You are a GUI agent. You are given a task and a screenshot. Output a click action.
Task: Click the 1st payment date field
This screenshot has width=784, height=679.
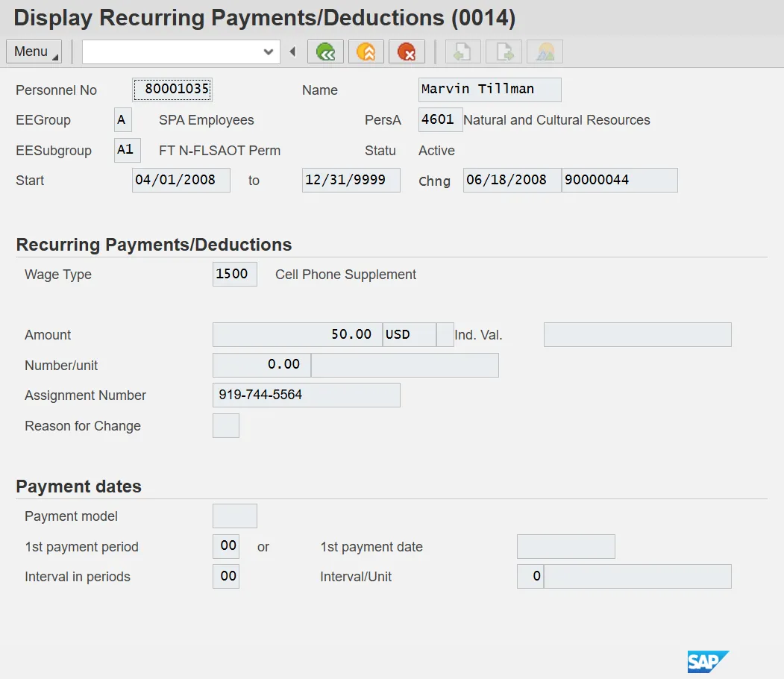click(565, 547)
